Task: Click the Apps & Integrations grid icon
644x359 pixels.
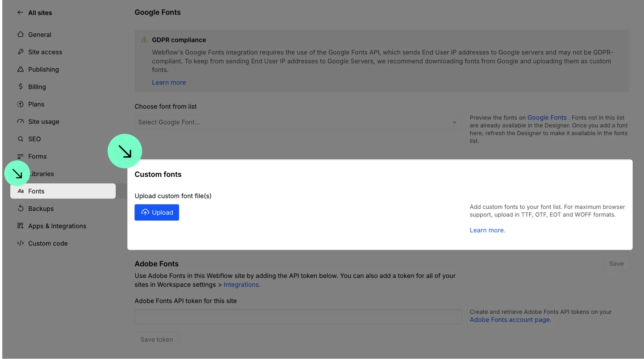Action: 20,226
